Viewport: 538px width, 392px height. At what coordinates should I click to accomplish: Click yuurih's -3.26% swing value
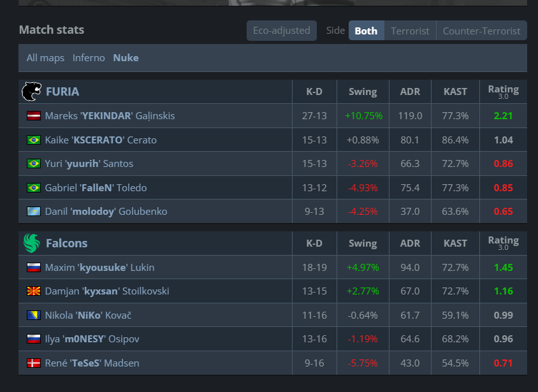(363, 164)
